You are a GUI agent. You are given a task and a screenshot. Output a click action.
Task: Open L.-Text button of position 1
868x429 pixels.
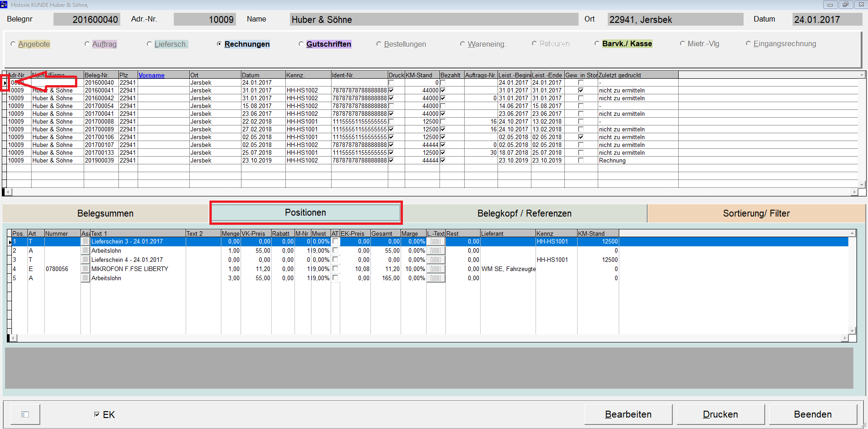coord(436,241)
